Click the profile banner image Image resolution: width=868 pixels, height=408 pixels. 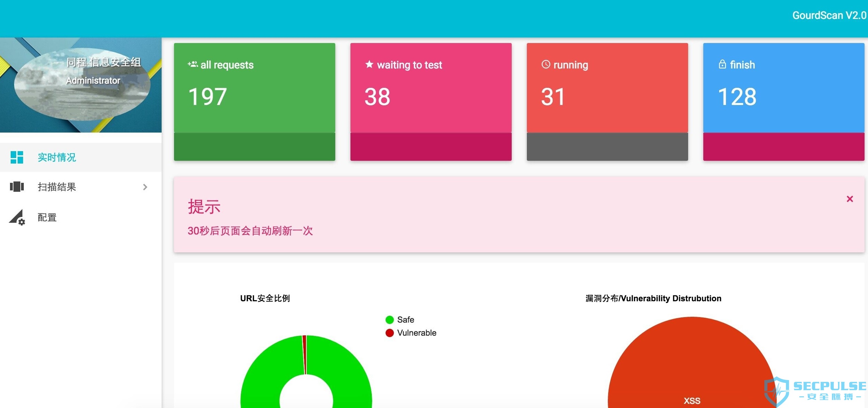point(81,85)
